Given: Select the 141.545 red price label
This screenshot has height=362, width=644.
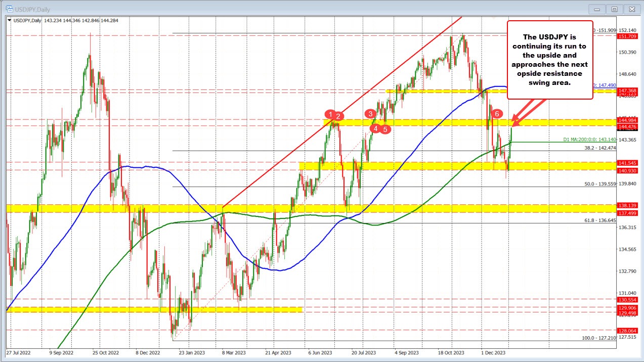Looking at the screenshot, I should (627, 163).
